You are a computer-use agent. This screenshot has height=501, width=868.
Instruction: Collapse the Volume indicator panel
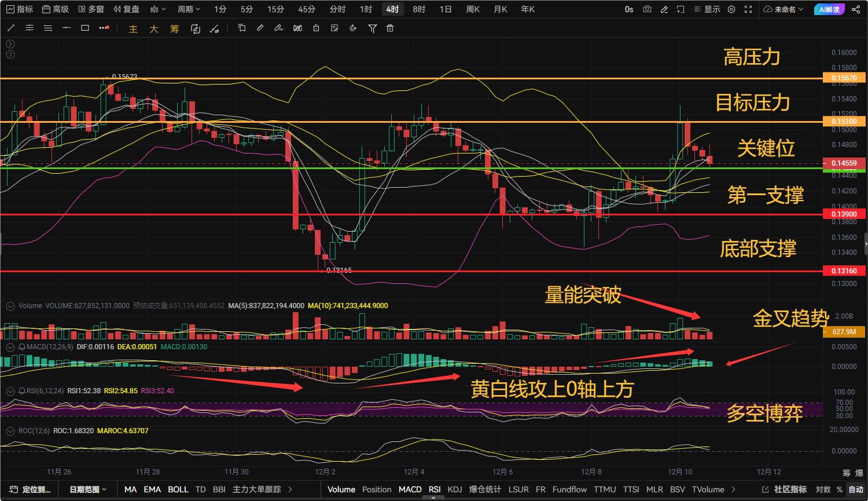click(10, 306)
